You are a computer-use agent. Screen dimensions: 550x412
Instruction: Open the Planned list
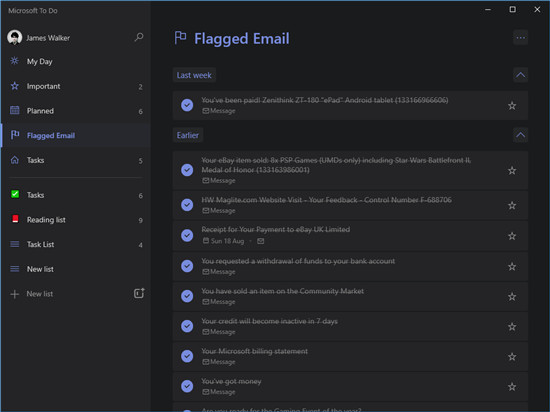coord(76,111)
